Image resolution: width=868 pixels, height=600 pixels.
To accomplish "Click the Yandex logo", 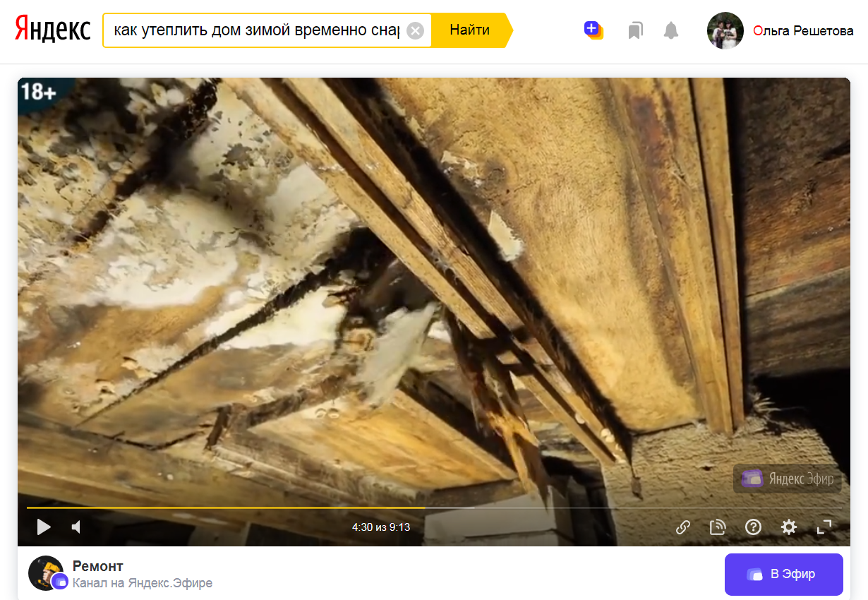I will click(53, 30).
